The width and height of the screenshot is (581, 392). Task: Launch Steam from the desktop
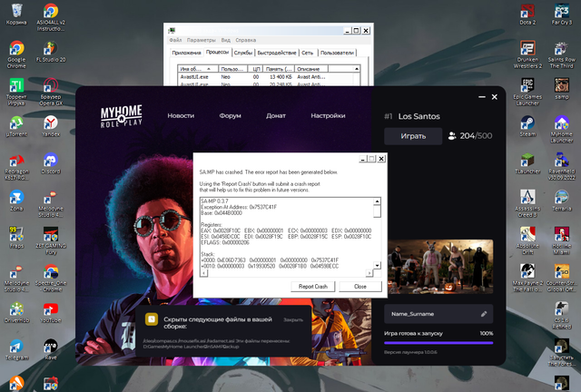(527, 126)
